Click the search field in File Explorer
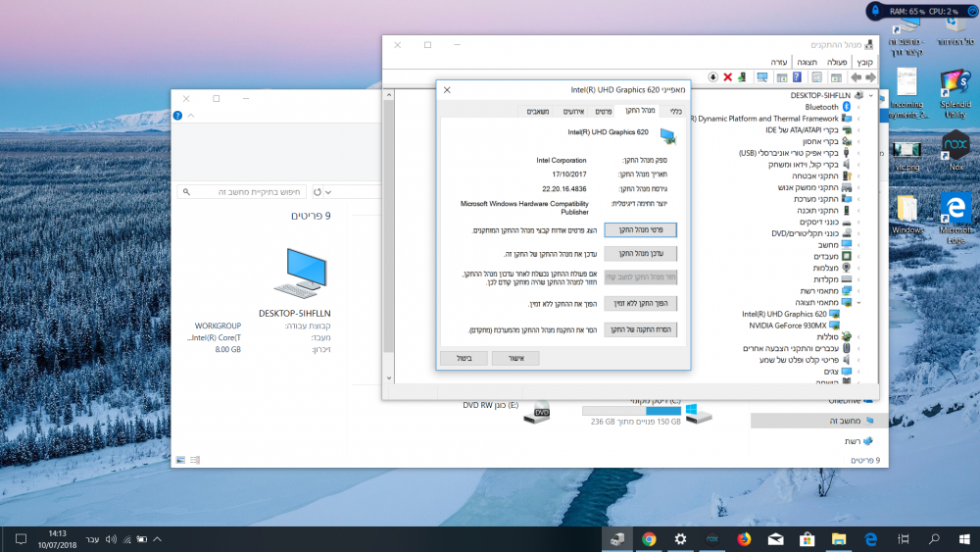Screen dimensions: 980x552 241,192
